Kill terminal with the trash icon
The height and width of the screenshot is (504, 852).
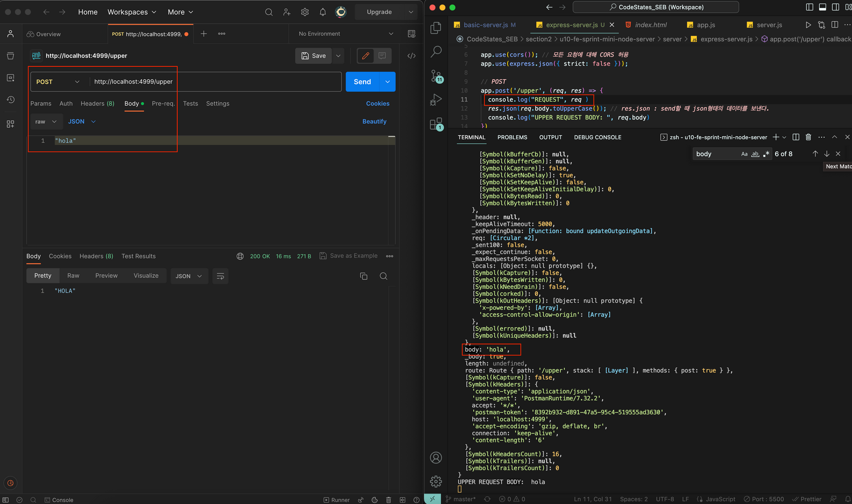tap(808, 137)
